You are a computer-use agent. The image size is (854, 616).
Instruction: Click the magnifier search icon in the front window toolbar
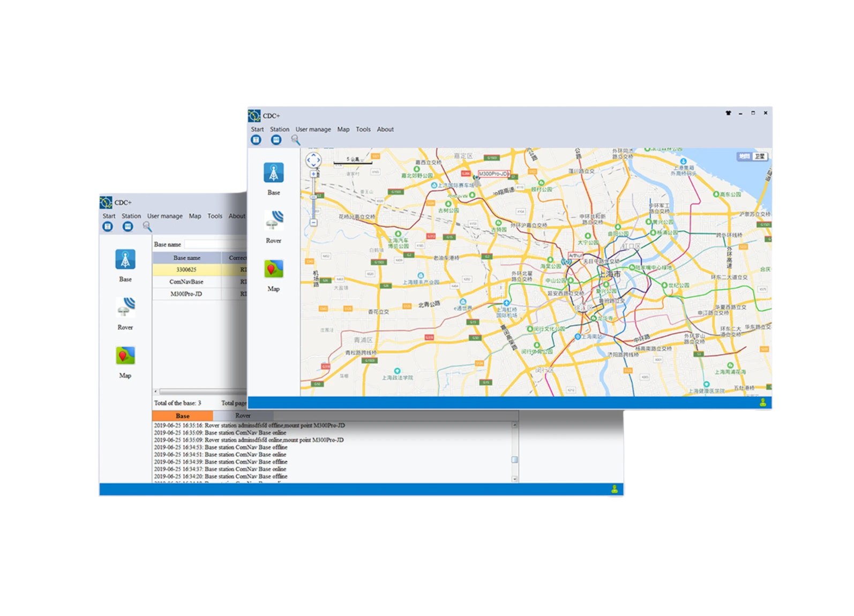[x=295, y=140]
